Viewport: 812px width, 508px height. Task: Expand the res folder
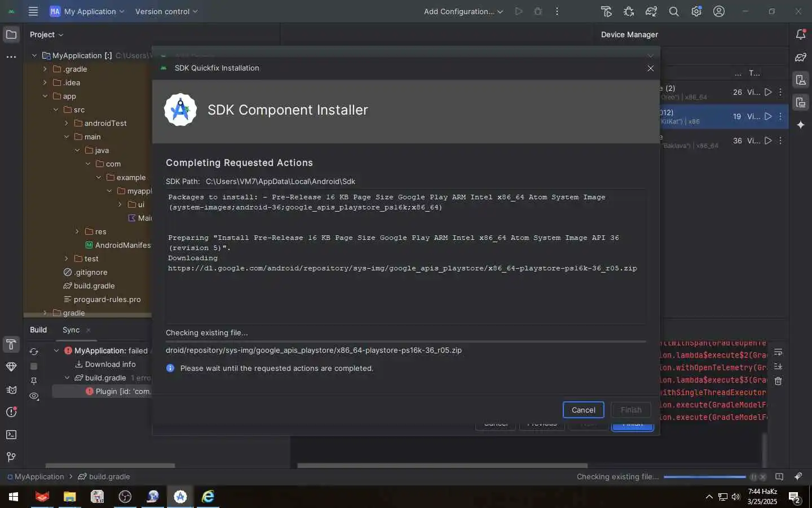(77, 231)
